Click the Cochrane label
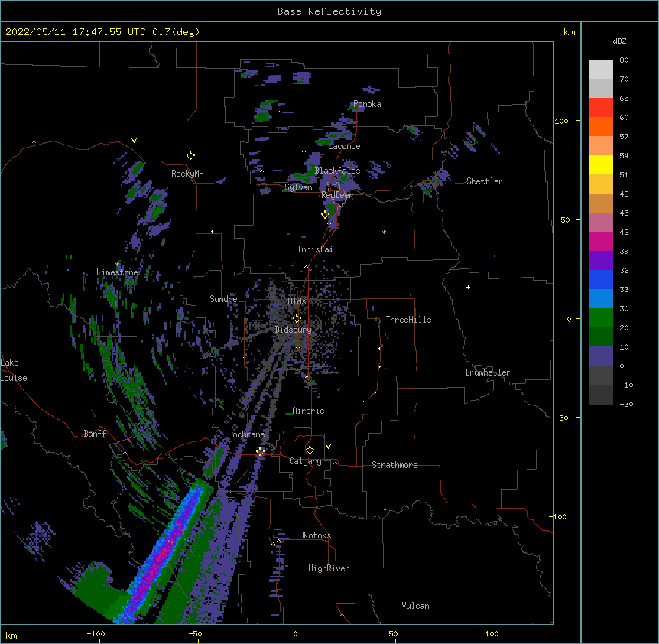 click(x=246, y=434)
